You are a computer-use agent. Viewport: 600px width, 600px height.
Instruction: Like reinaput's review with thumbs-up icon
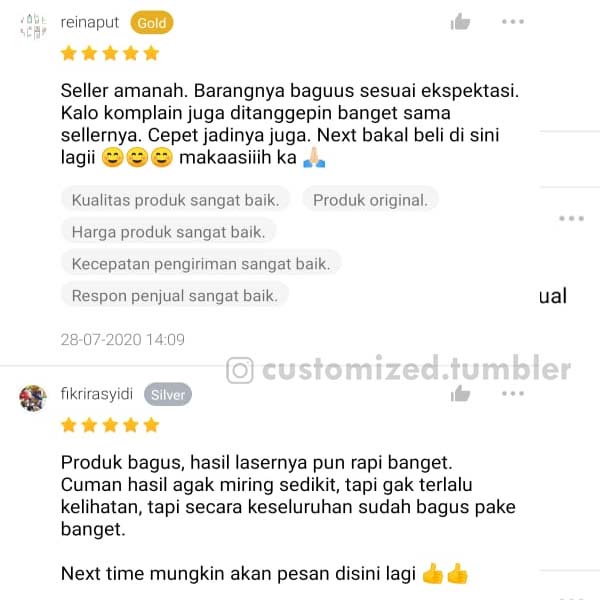(x=460, y=21)
